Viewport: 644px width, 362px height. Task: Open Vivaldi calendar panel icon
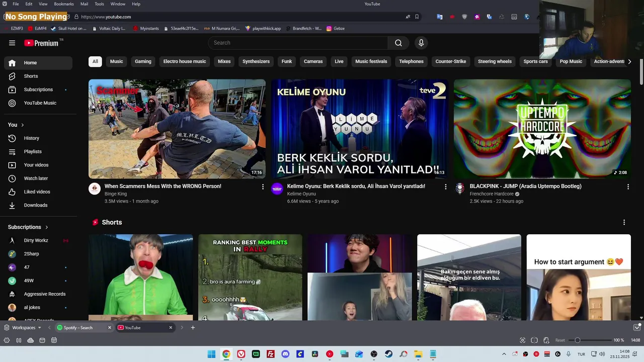point(54,340)
